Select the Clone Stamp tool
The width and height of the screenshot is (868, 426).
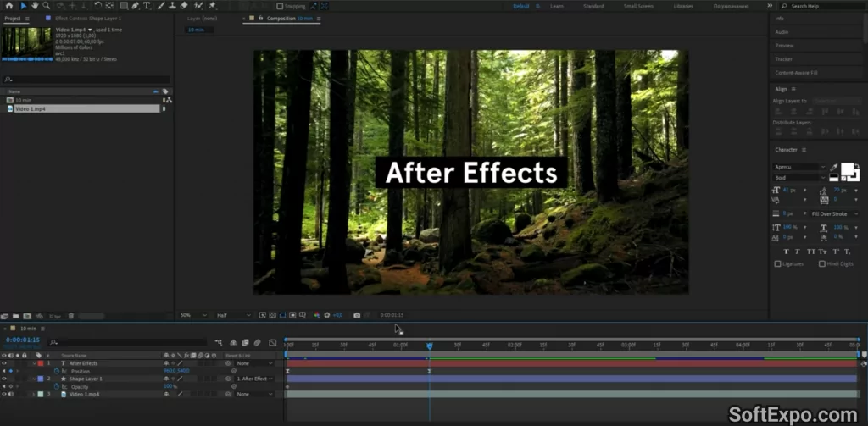tap(172, 6)
